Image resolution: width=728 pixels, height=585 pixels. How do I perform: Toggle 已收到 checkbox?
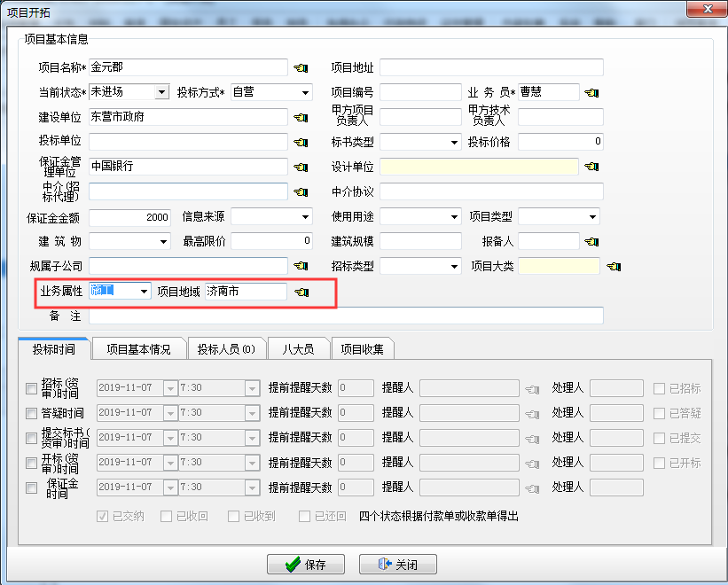[233, 516]
